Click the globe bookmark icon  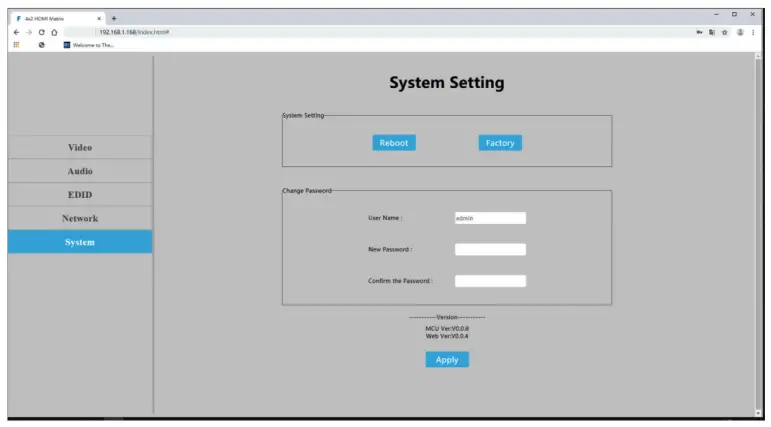click(42, 45)
